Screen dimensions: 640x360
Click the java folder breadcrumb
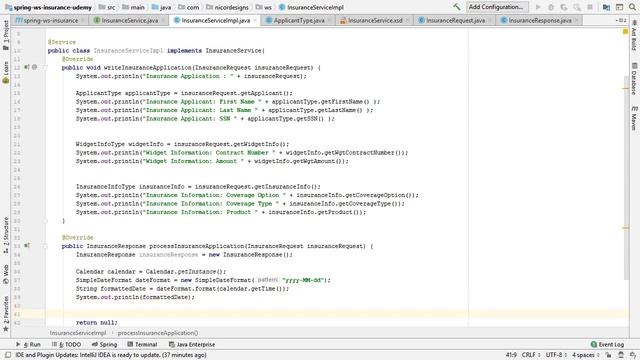pyautogui.click(x=162, y=7)
